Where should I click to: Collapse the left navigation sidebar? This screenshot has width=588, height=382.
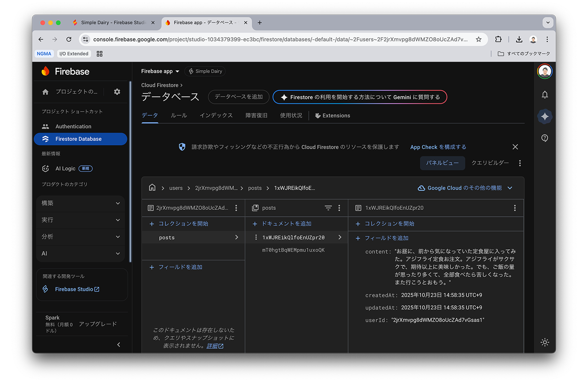118,344
